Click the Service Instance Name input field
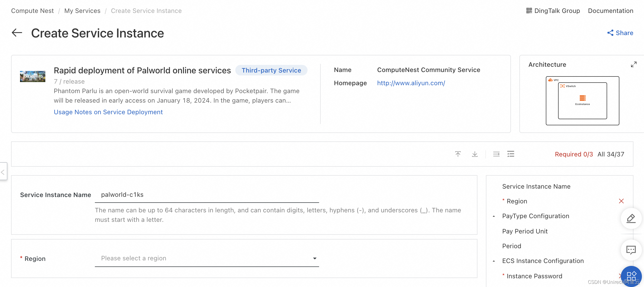644x287 pixels. 207,195
